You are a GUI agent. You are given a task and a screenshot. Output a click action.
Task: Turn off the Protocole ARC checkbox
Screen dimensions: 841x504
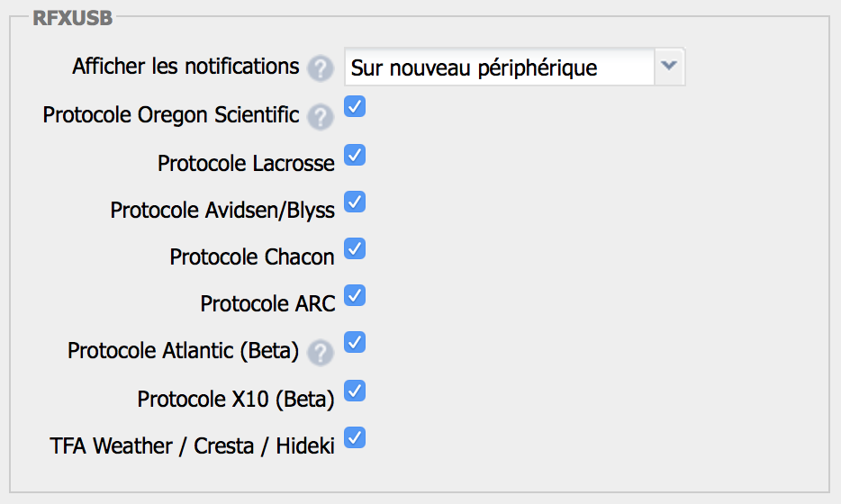tap(355, 295)
